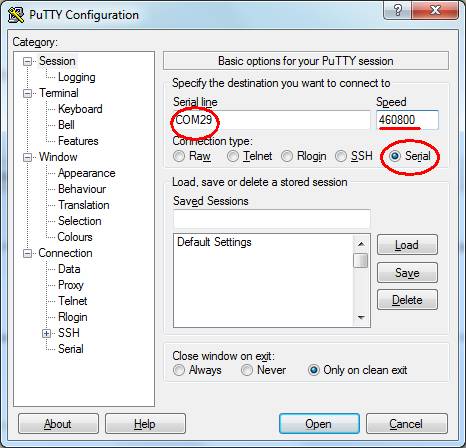The height and width of the screenshot is (448, 466).
Task: Collapse the Connection category node
Action: coord(27,253)
